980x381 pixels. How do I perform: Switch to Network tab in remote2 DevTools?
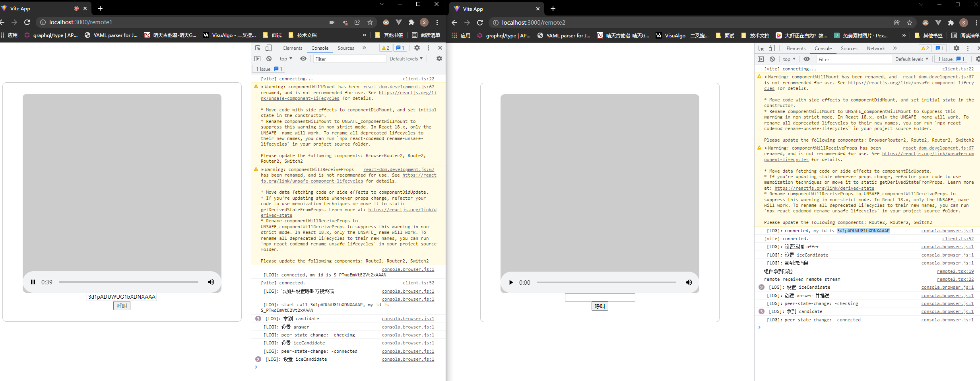pos(875,48)
